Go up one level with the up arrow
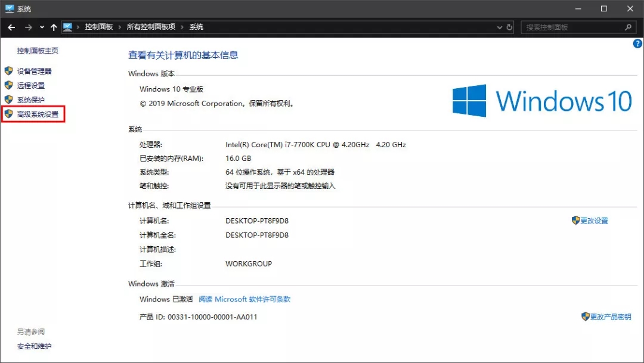 coord(54,27)
